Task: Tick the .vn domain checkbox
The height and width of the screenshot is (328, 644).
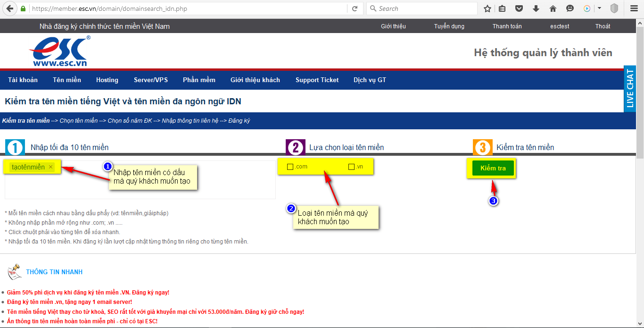Action: [x=351, y=167]
